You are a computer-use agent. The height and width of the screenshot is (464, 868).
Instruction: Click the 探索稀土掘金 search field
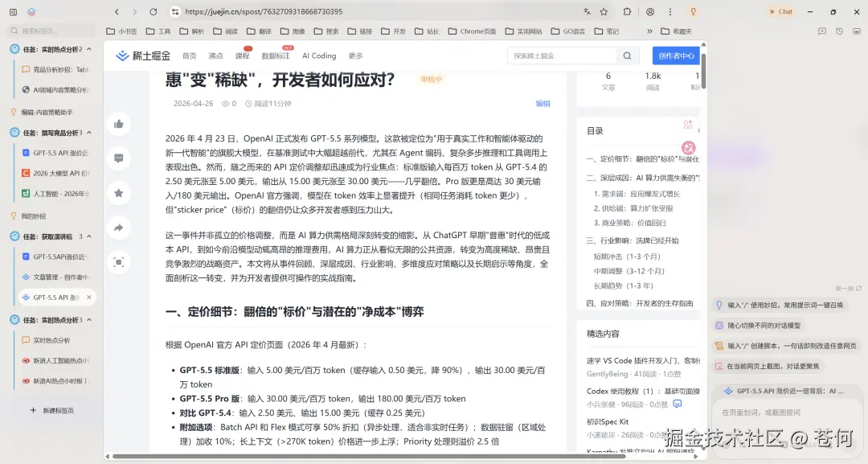tap(561, 56)
